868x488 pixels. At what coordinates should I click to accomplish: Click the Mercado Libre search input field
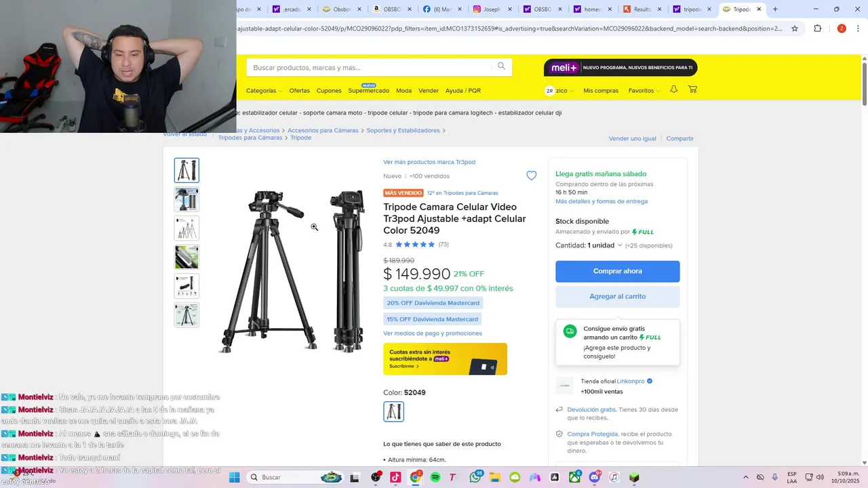click(x=370, y=67)
